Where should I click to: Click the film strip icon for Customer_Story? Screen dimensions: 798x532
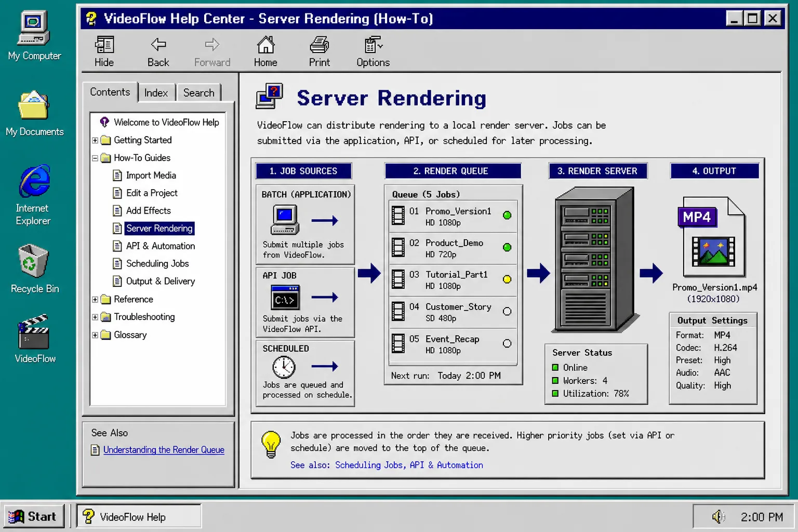point(398,312)
